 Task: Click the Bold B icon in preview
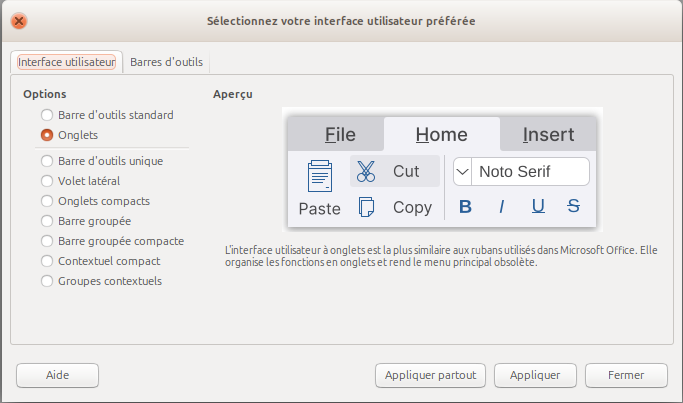pyautogui.click(x=464, y=207)
